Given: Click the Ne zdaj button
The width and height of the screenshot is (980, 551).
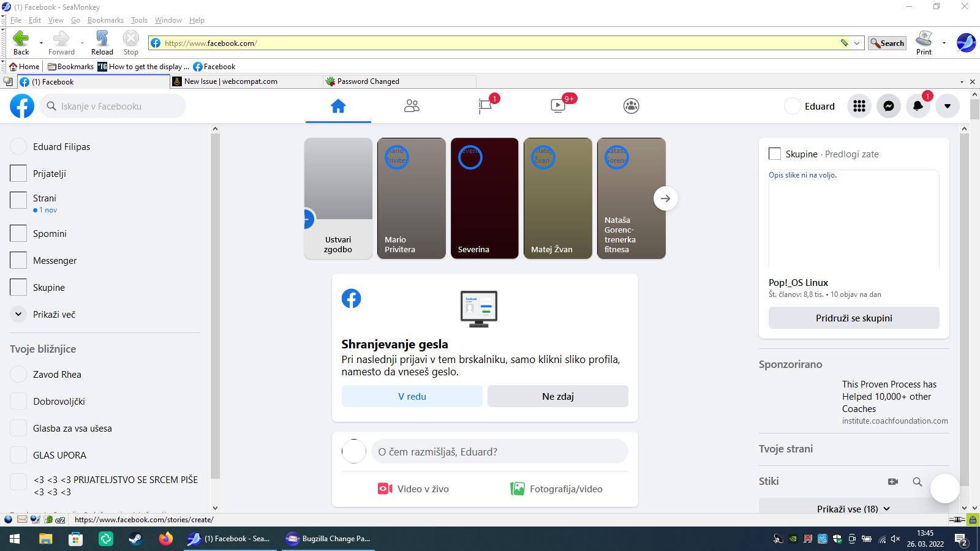Looking at the screenshot, I should [x=558, y=396].
